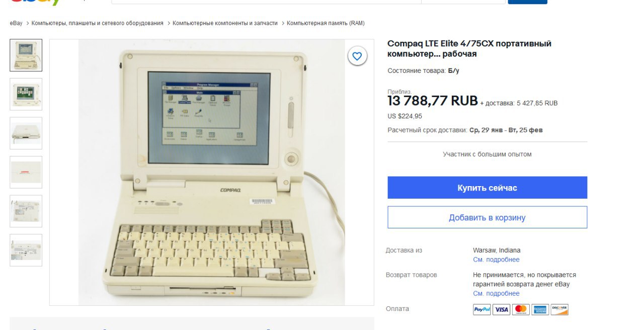Click the Добавить в корзину button

click(x=487, y=217)
